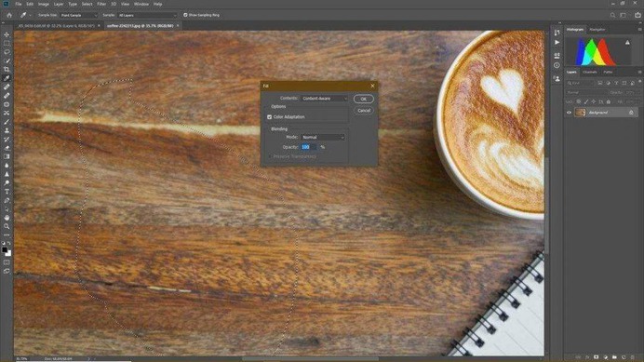Toggle lock position in Layers panel
Viewport: 644px width, 362px height.
pos(594,101)
